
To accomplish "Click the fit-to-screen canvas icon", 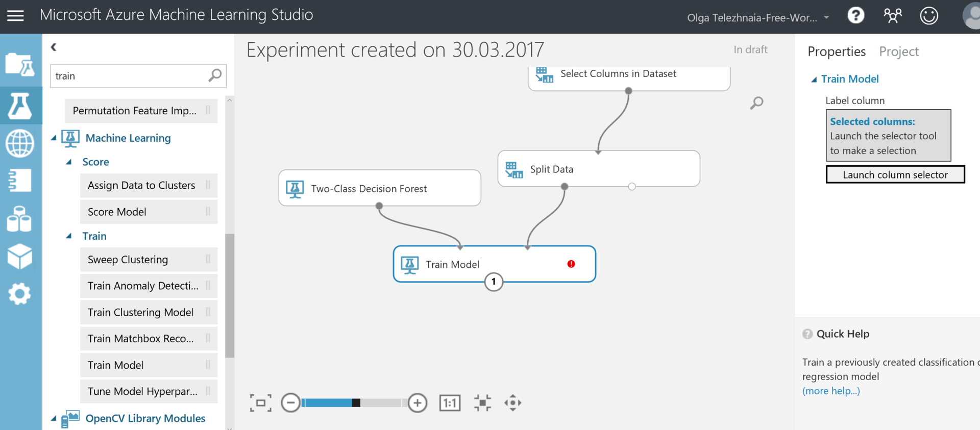I will point(260,403).
